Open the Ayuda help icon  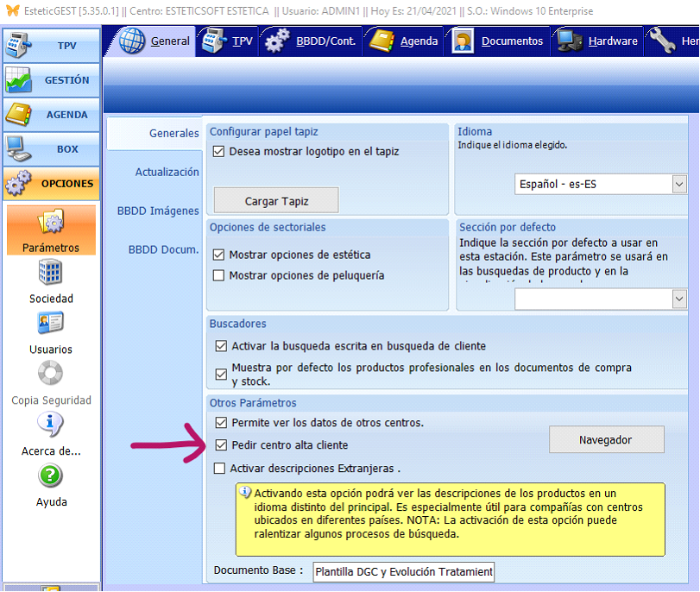click(x=51, y=475)
